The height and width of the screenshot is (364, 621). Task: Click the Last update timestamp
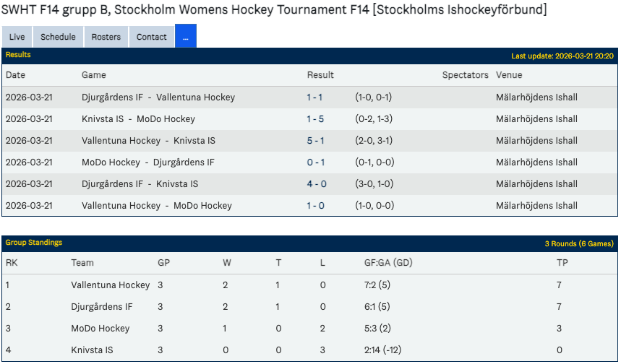pos(562,56)
